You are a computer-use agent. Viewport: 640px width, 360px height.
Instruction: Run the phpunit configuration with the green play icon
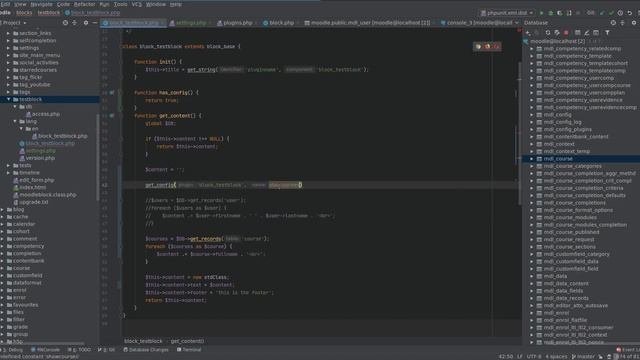(x=542, y=13)
